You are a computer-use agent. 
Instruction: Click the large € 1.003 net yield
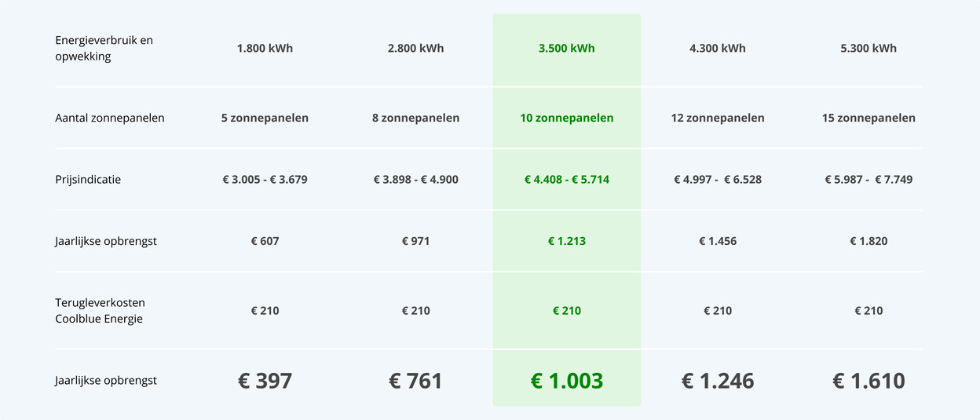[x=566, y=382]
